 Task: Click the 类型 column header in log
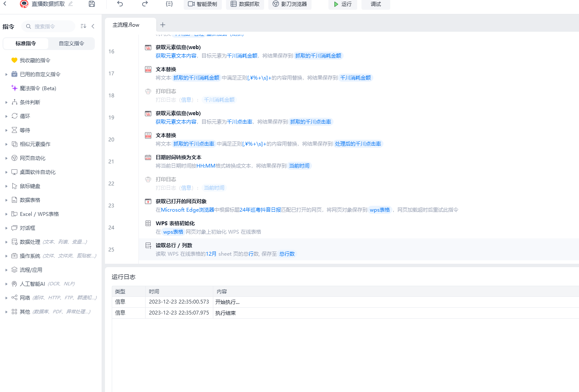tap(120, 292)
